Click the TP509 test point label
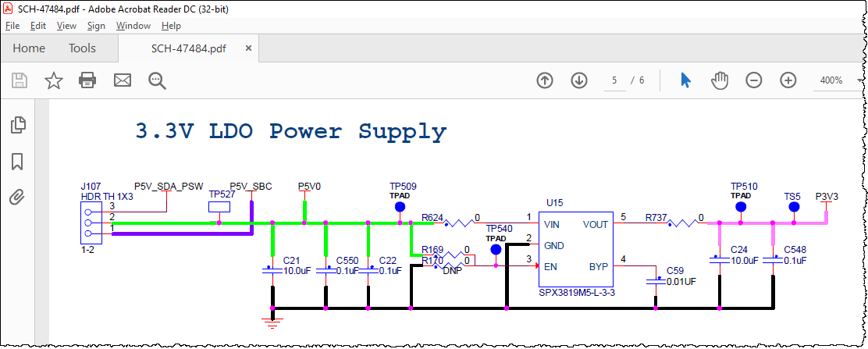Screen dimensions: 868x349 [403, 187]
